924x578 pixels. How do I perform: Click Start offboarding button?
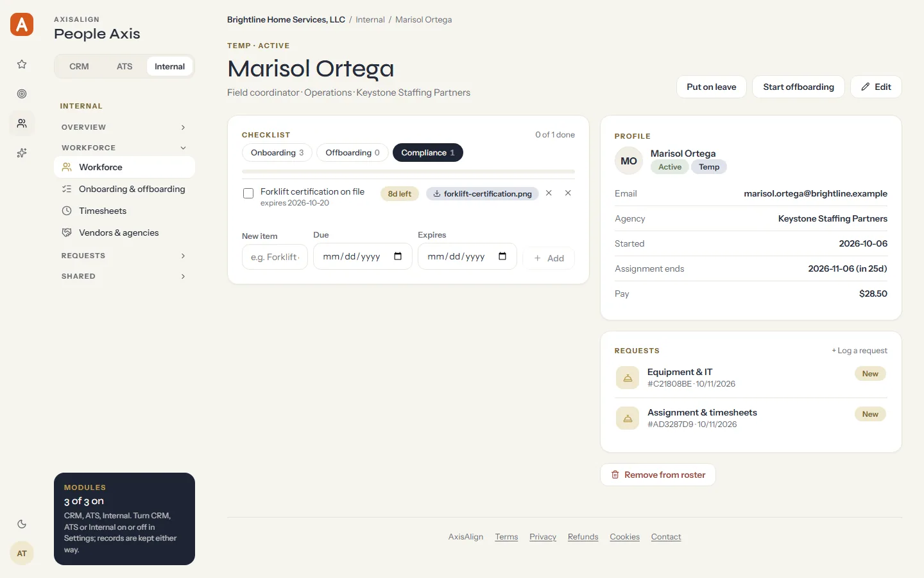799,87
